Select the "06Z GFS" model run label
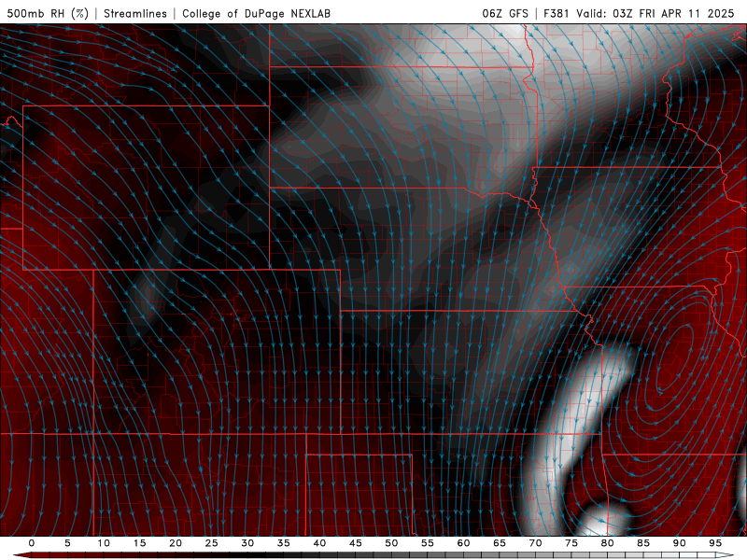Screen dimensions: 747x560 click(505, 13)
